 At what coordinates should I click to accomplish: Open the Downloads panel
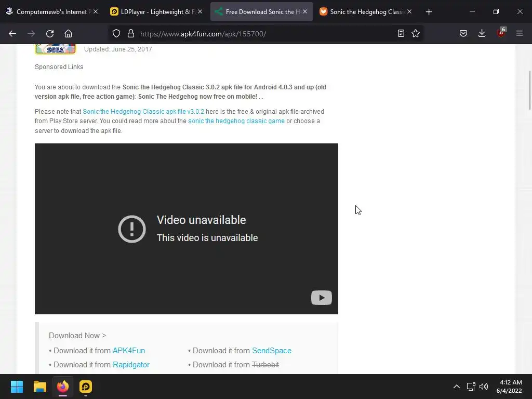click(x=482, y=33)
